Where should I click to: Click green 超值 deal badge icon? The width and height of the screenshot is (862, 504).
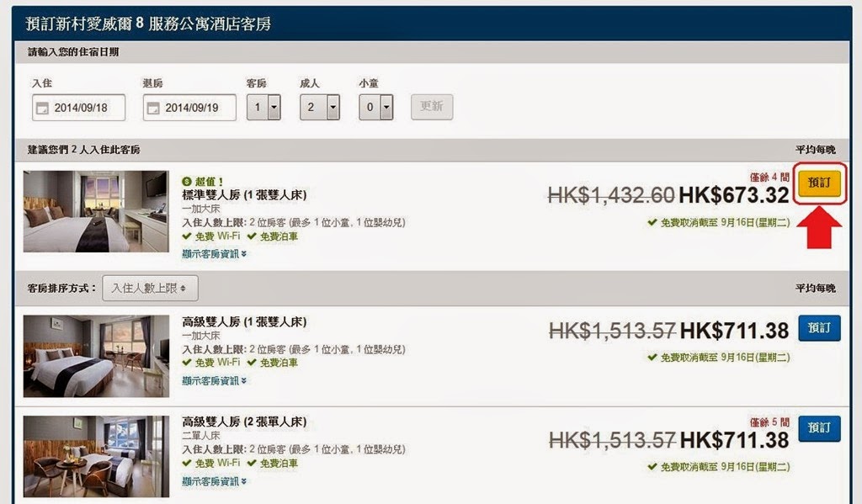(x=186, y=182)
